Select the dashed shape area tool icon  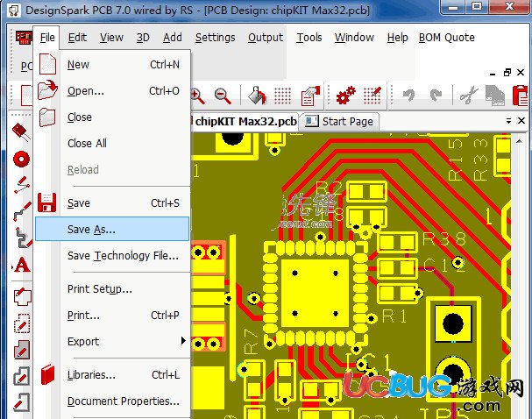pyautogui.click(x=22, y=323)
